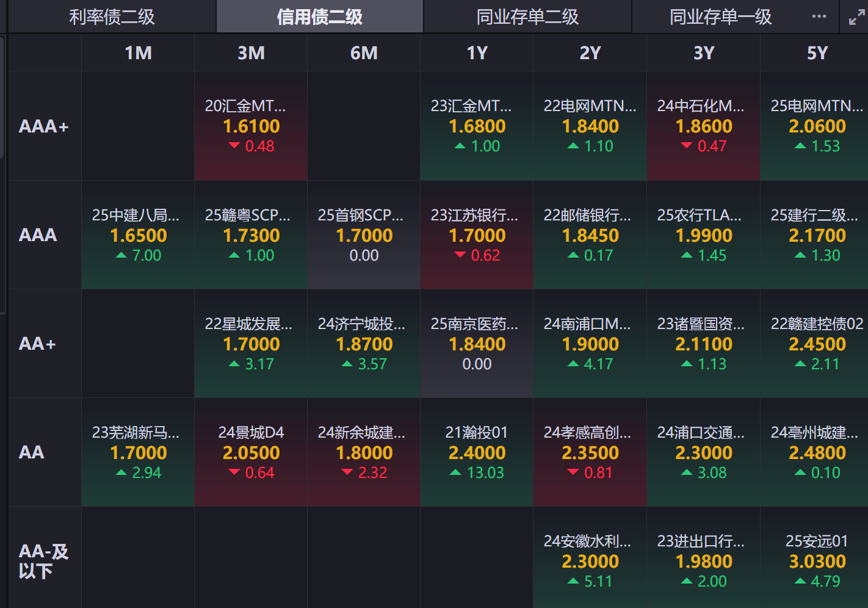868x608 pixels.
Task: Open the 20汇金MTN bond cell at 1.6100
Action: tap(251, 126)
